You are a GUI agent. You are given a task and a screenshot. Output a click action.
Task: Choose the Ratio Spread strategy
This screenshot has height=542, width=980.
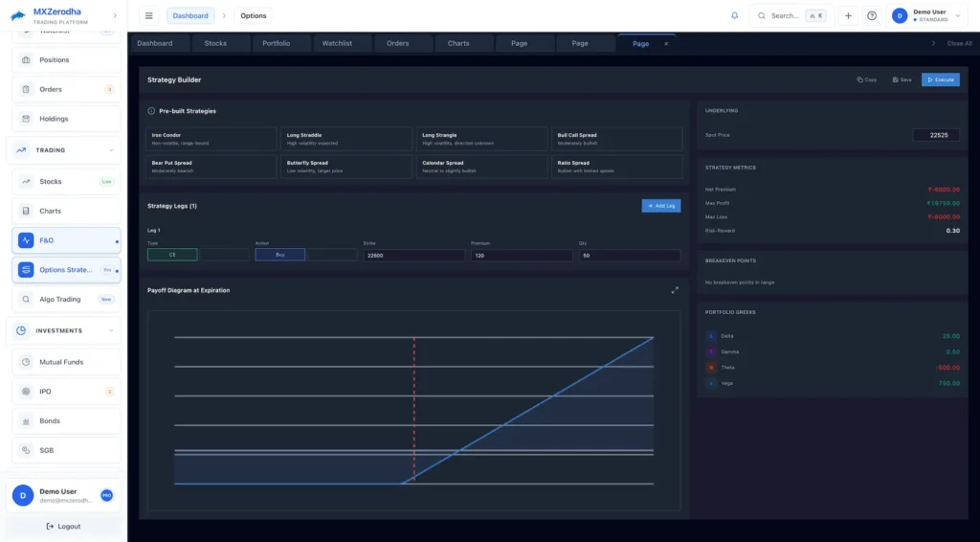(617, 167)
